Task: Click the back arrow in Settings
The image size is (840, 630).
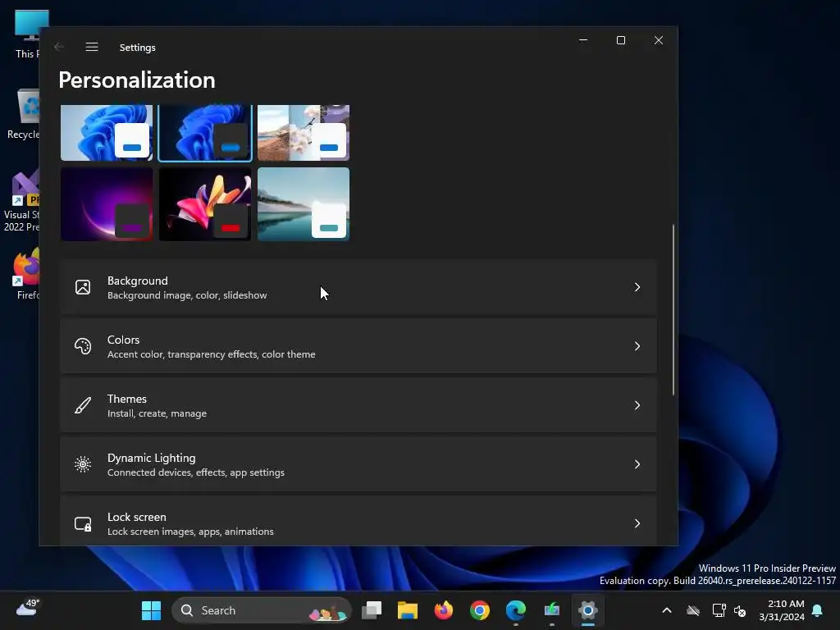Action: tap(59, 47)
